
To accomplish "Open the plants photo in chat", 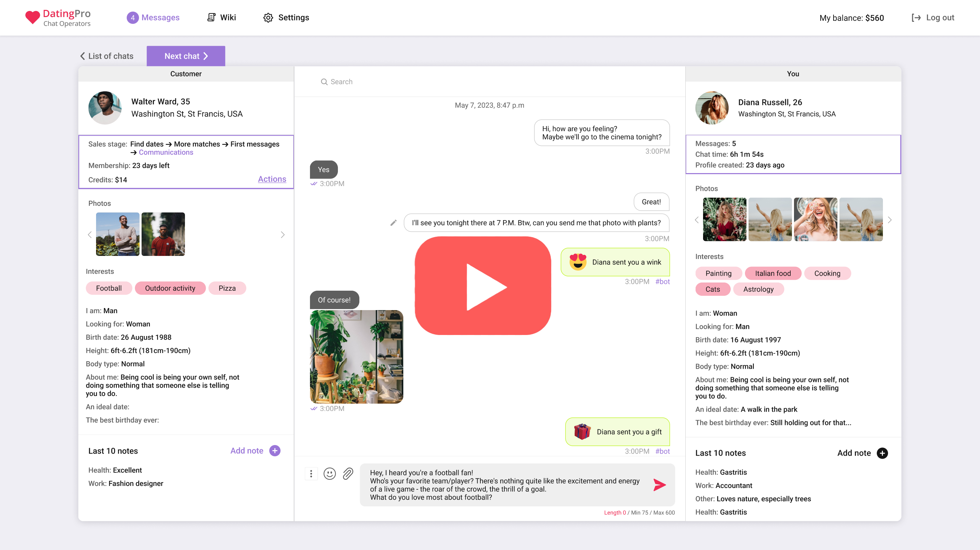I will click(356, 357).
